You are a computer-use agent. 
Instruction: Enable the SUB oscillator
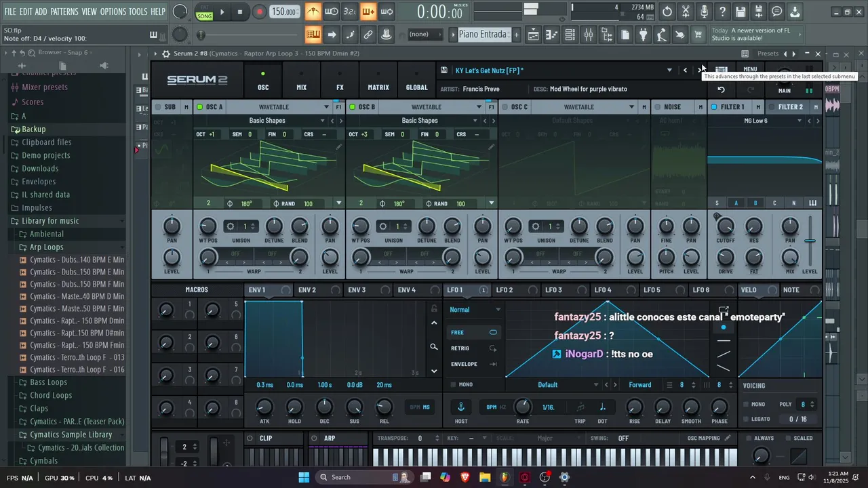point(157,107)
